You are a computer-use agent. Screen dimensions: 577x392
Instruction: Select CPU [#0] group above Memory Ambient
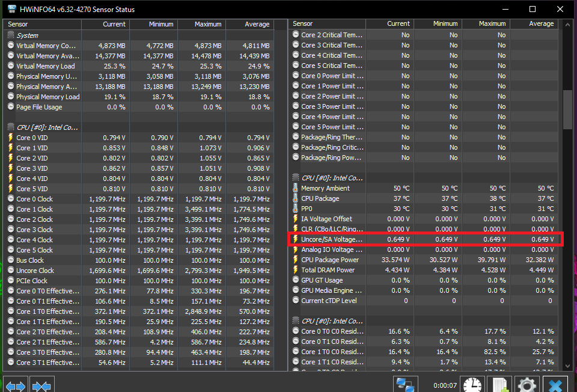pos(423,178)
